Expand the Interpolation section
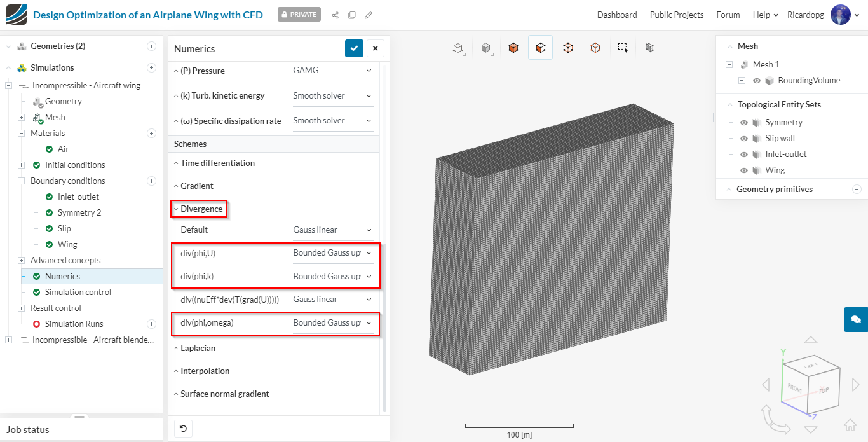This screenshot has width=868, height=442. point(201,371)
